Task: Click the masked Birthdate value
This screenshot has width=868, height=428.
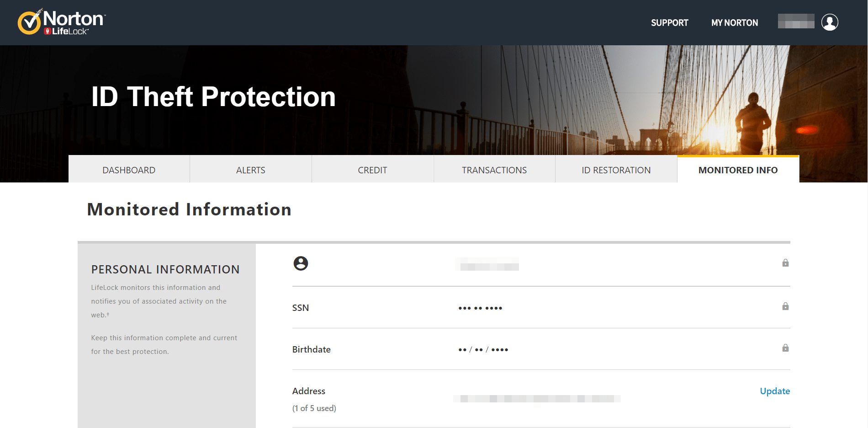Action: [x=483, y=350]
